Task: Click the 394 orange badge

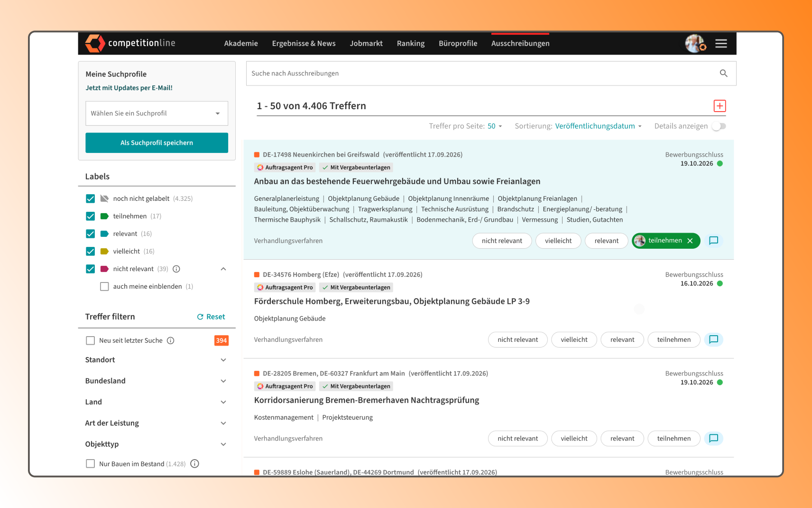Action: [221, 340]
